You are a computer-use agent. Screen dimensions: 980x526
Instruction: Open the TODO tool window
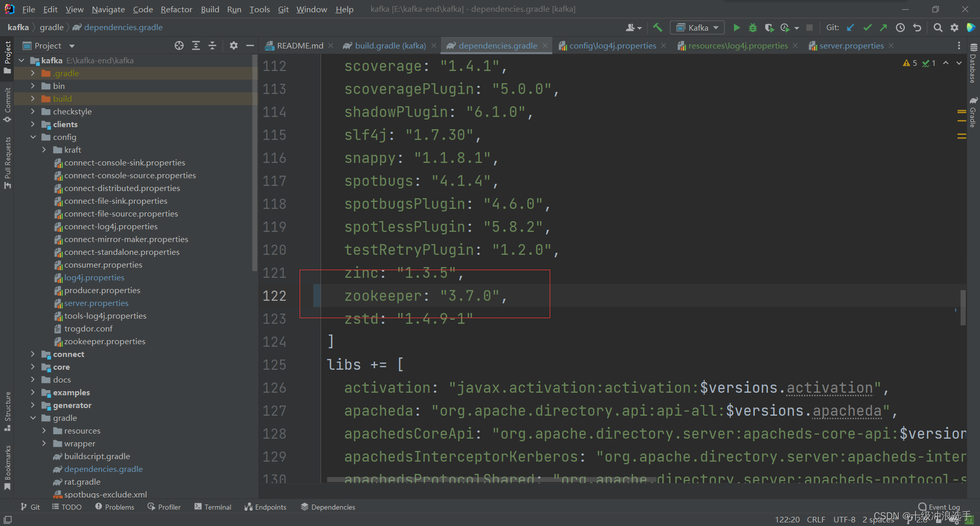[x=67, y=507]
